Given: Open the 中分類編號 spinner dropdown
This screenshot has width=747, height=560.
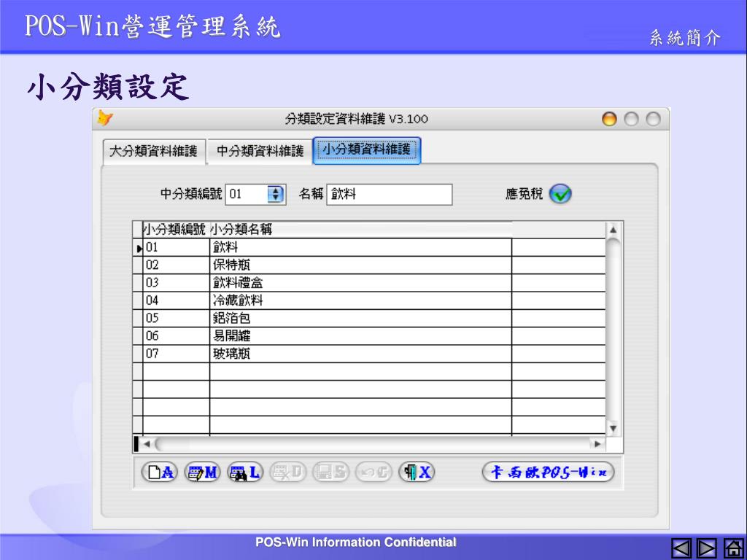Looking at the screenshot, I should (x=275, y=194).
